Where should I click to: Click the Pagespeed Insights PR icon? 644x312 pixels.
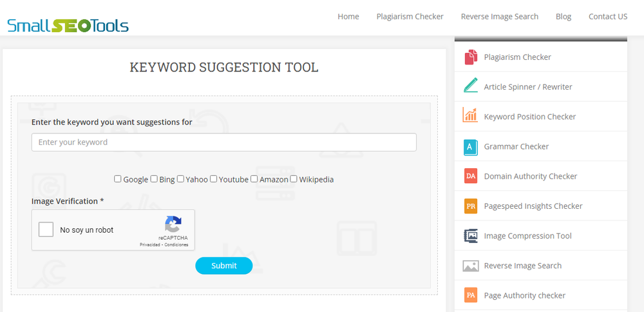(471, 206)
